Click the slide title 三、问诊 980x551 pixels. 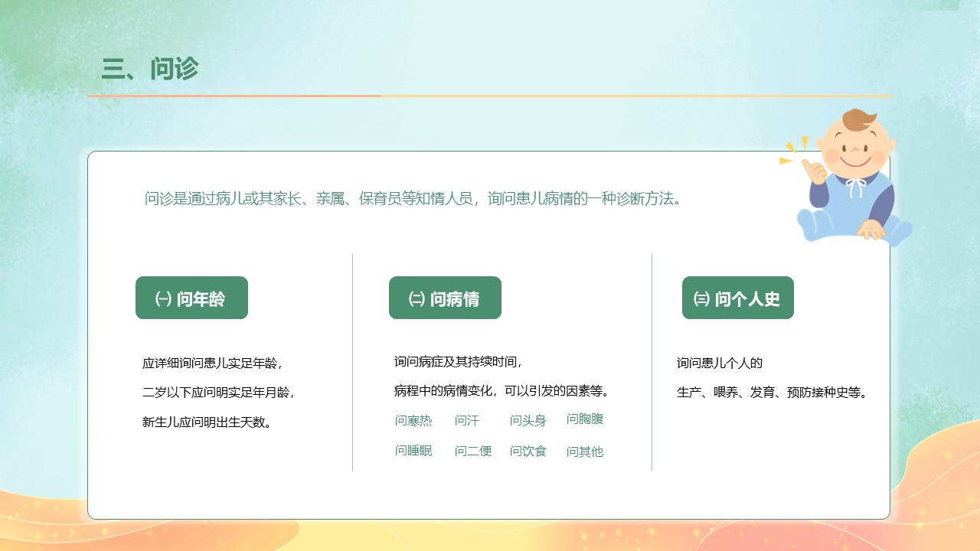[x=150, y=69]
